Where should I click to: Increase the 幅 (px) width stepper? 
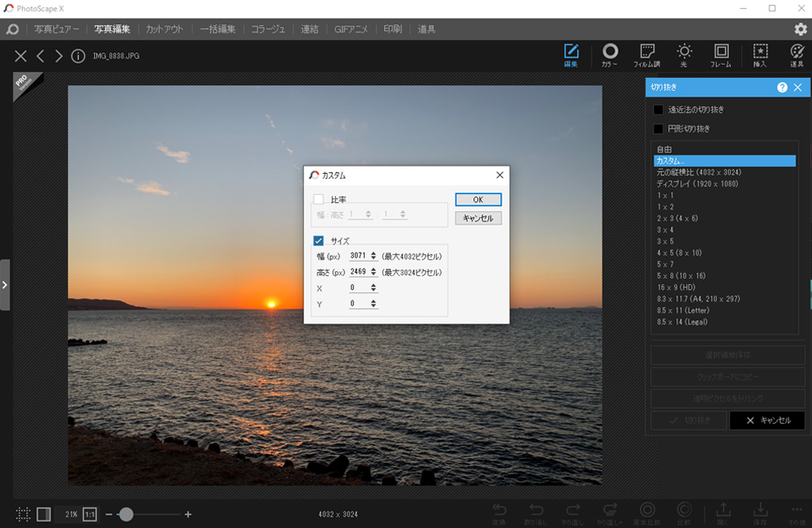point(374,254)
